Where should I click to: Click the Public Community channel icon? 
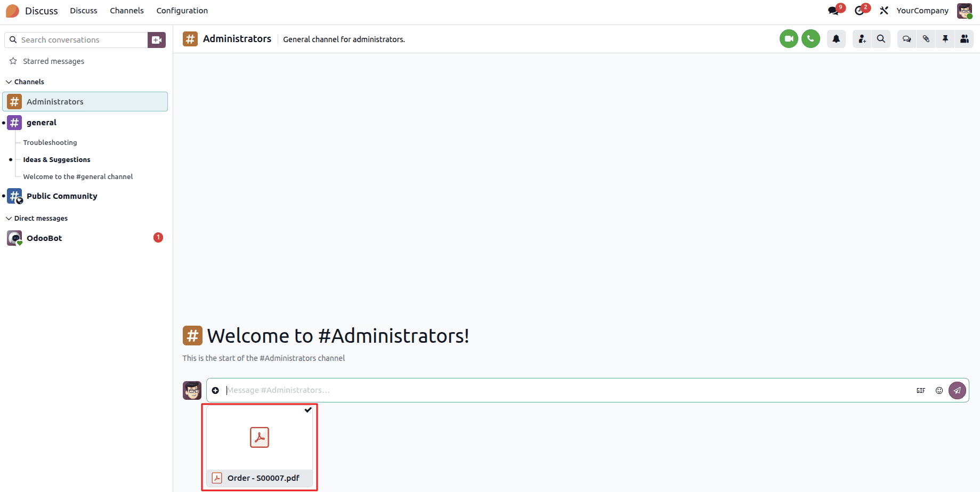pos(14,196)
